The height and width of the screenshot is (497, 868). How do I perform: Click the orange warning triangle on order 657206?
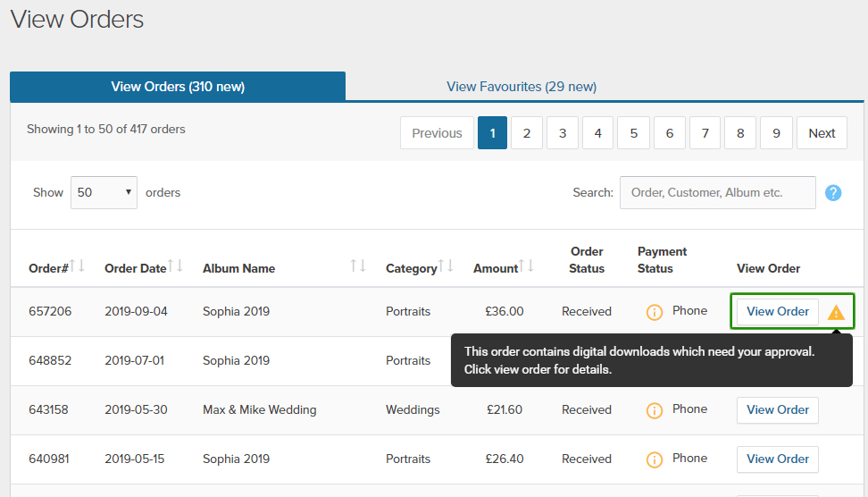[836, 312]
